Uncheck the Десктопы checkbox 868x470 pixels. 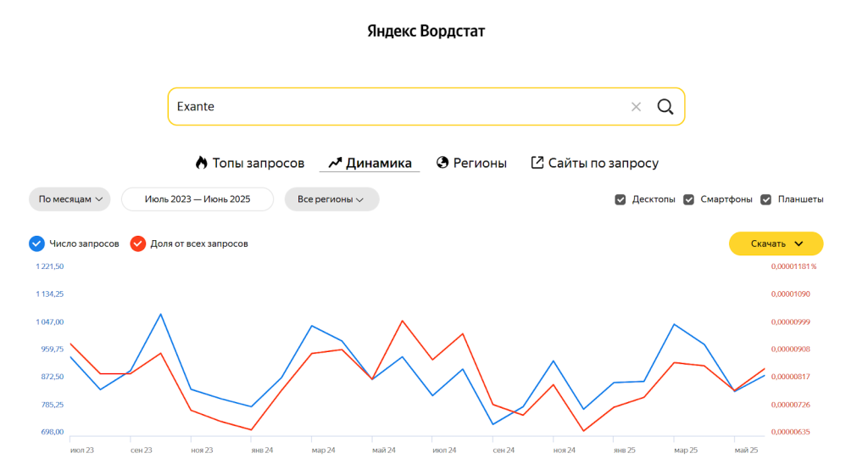pyautogui.click(x=620, y=199)
